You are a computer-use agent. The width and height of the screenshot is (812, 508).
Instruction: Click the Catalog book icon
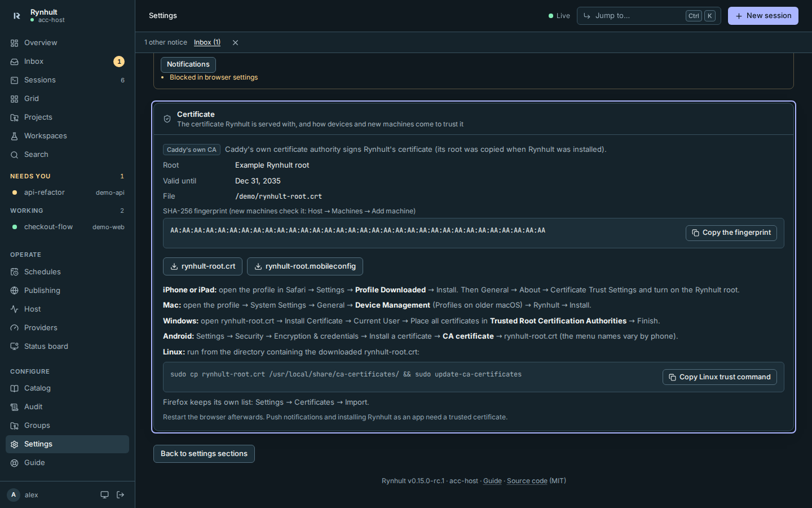tap(15, 388)
